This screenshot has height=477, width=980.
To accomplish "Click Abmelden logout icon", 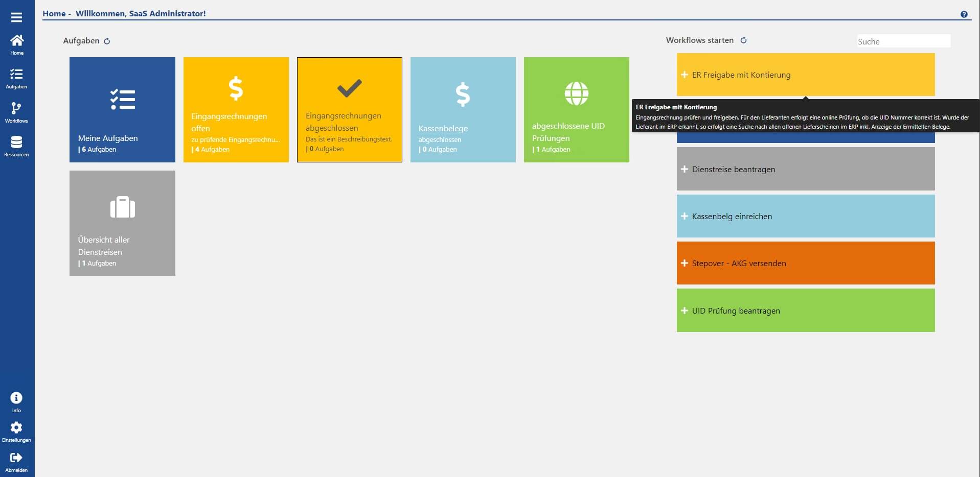I will tap(16, 462).
